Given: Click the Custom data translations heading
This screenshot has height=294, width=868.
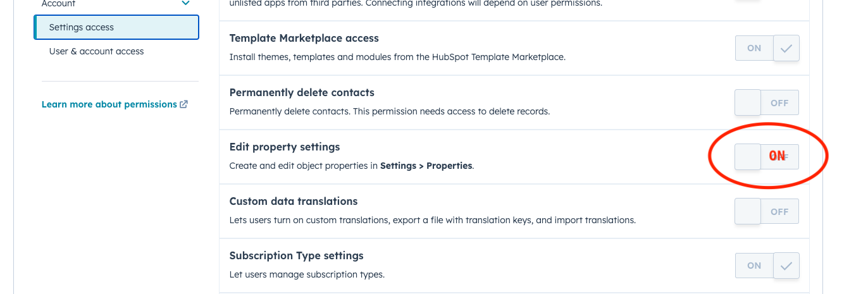Looking at the screenshot, I should tap(293, 202).
